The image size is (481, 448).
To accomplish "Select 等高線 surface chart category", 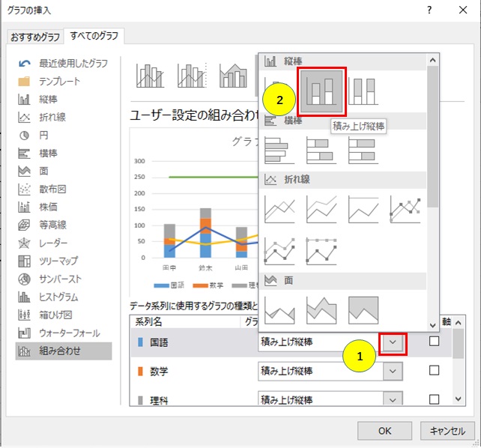I will pos(64,225).
